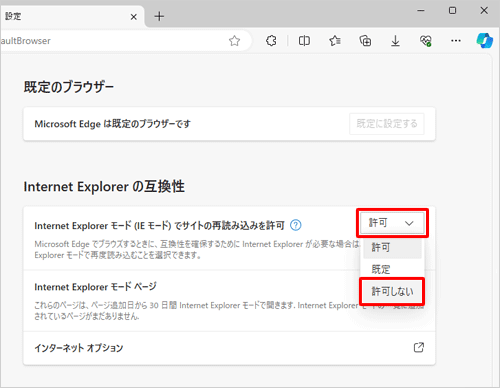
Task: Open the external link icon for インターネット オプション
Action: pos(419,347)
